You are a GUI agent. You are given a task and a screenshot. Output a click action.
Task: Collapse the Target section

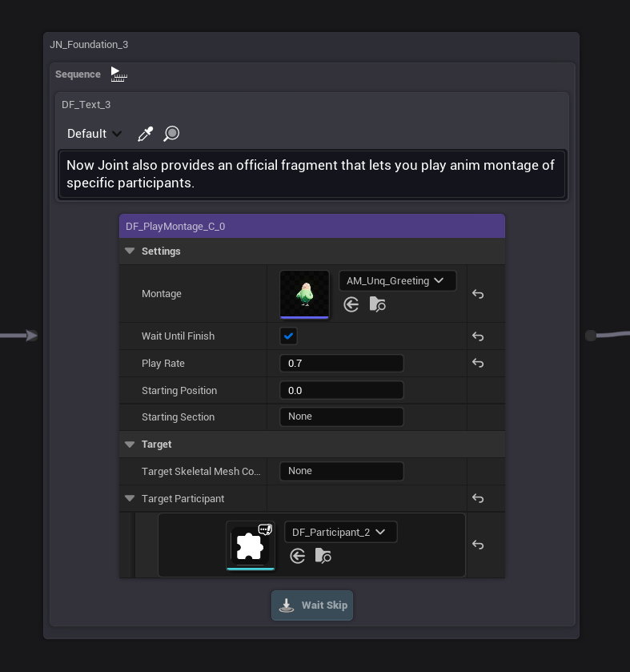click(x=130, y=445)
